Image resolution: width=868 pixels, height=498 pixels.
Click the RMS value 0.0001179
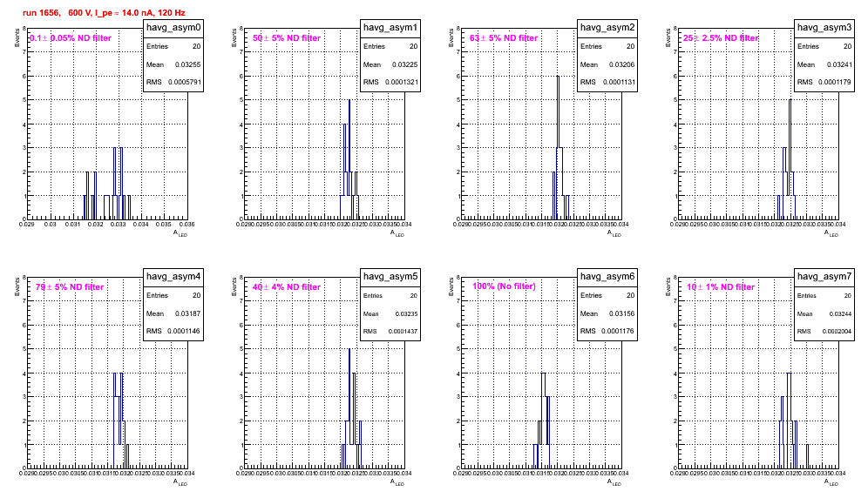(x=836, y=83)
